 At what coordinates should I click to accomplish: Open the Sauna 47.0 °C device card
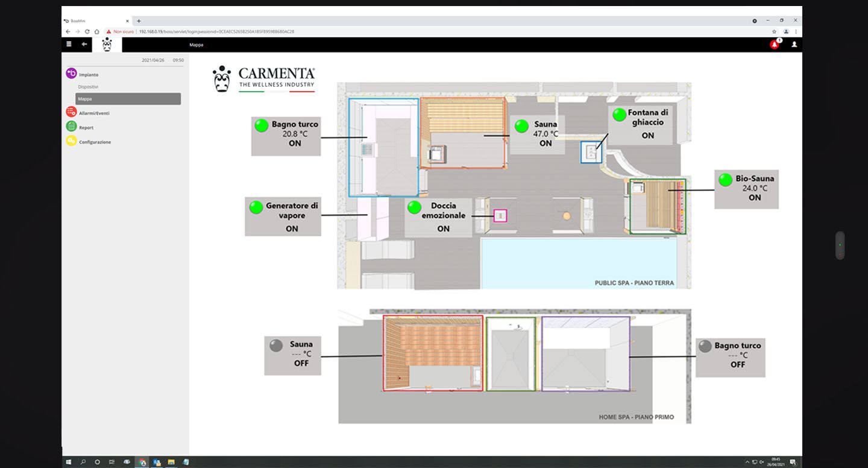coord(538,134)
